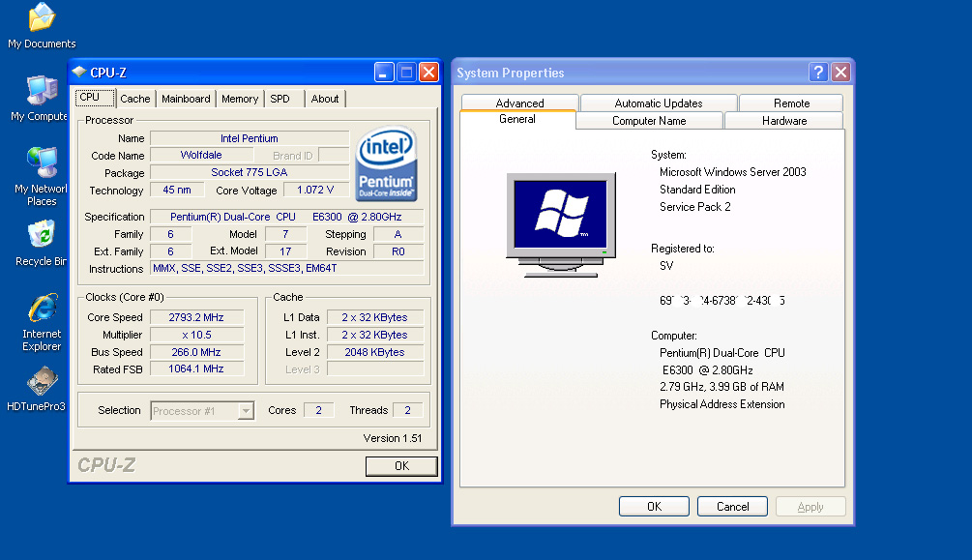This screenshot has height=560, width=972.
Task: Click the System Properties help question button
Action: [x=818, y=73]
